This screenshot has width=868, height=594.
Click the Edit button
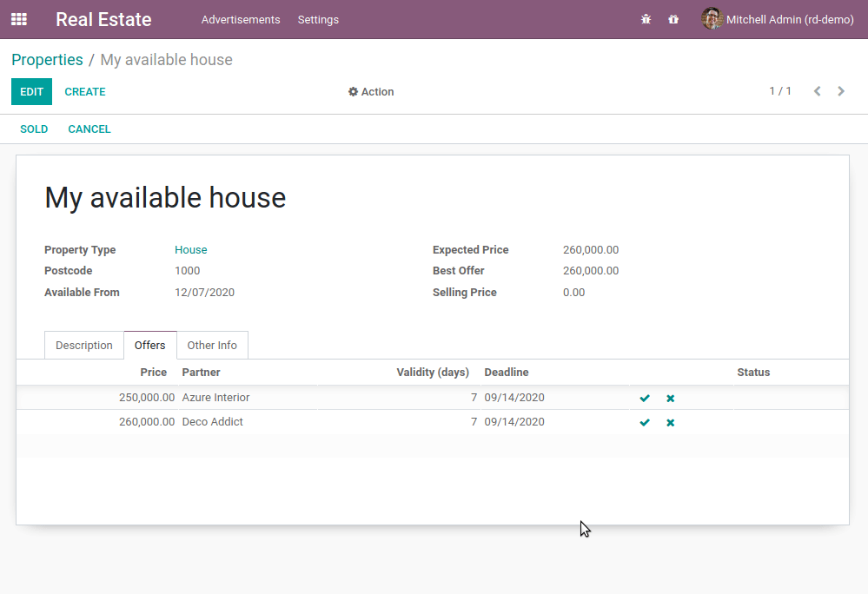click(31, 92)
